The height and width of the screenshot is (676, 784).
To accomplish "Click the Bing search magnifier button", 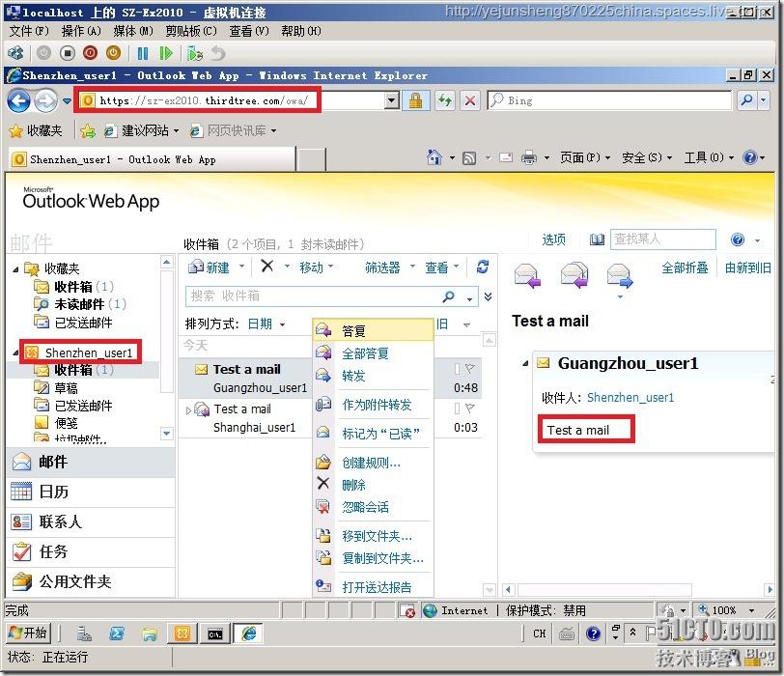I will 747,100.
